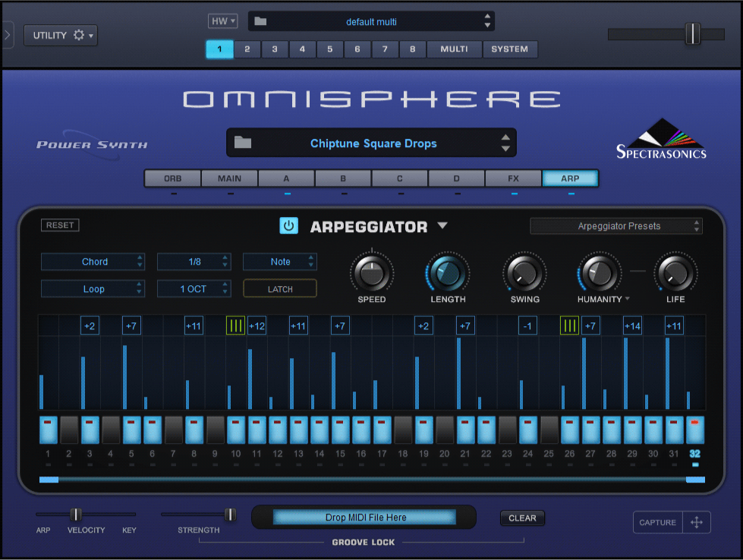Select part 8 button
Image resolution: width=743 pixels, height=560 pixels.
(x=412, y=49)
